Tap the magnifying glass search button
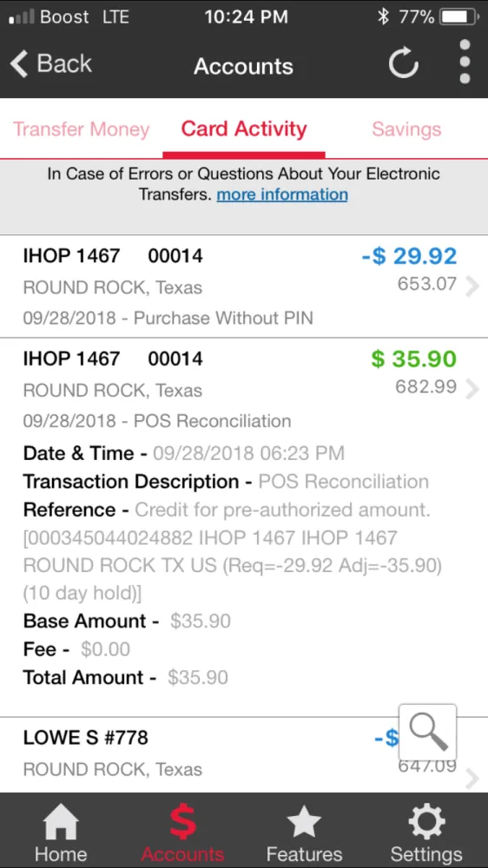This screenshot has width=488, height=868. click(x=427, y=733)
